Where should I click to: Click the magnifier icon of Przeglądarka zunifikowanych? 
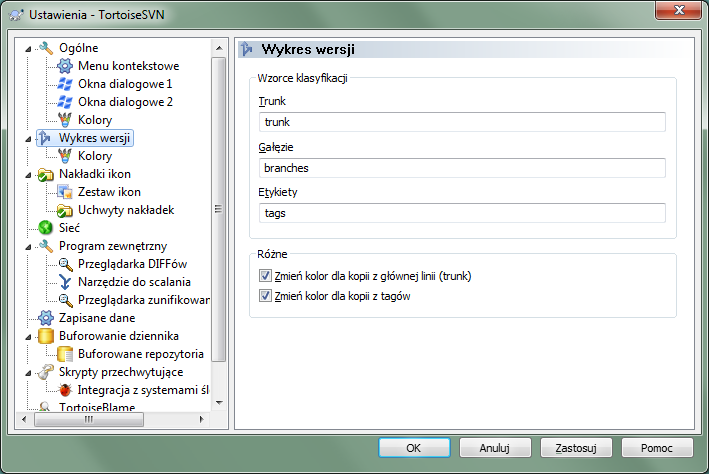click(65, 300)
